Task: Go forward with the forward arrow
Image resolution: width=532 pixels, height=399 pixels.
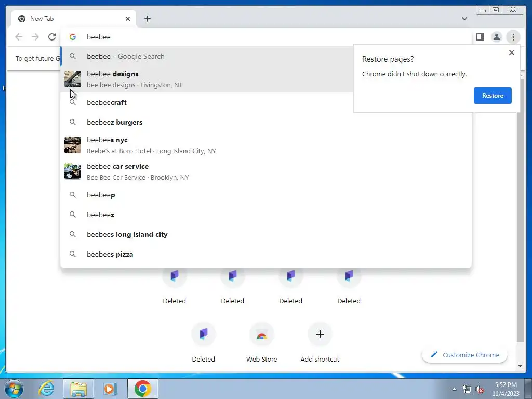Action: point(35,37)
